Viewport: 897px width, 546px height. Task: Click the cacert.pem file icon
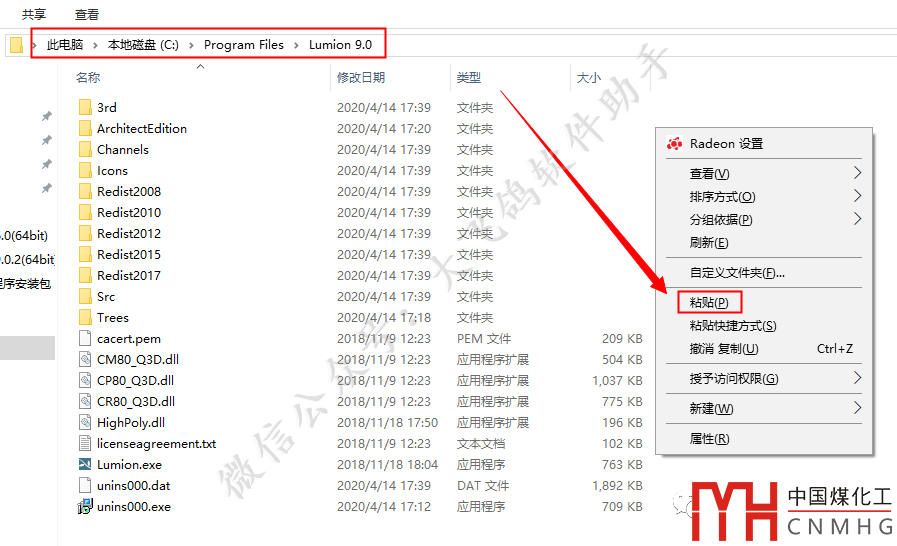coord(85,339)
